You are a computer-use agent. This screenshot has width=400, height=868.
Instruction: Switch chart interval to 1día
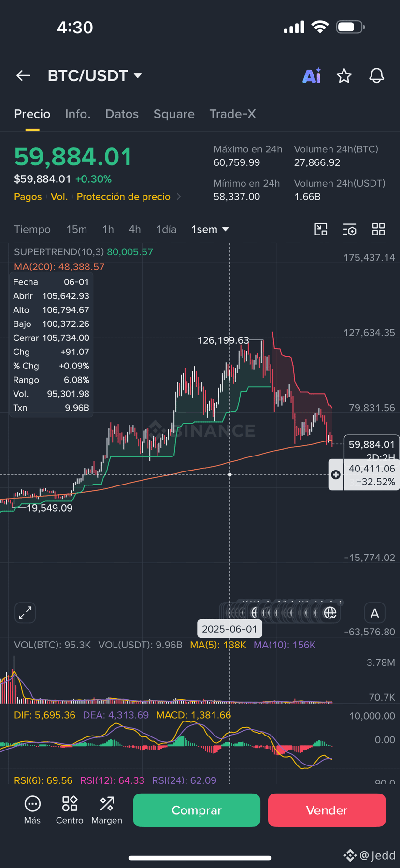pyautogui.click(x=166, y=229)
